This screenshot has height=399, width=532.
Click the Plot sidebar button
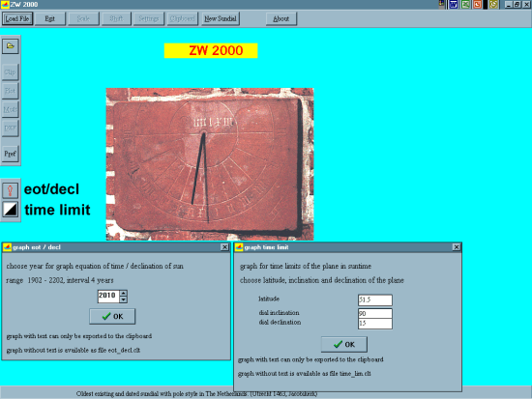point(11,91)
